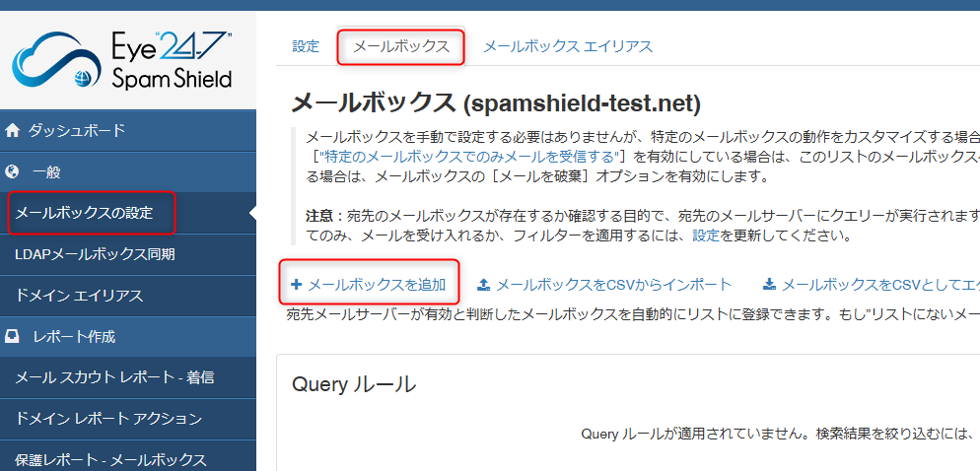Image resolution: width=980 pixels, height=471 pixels.
Task: Collapse the レポート作成 sidebar section
Action: [128, 337]
